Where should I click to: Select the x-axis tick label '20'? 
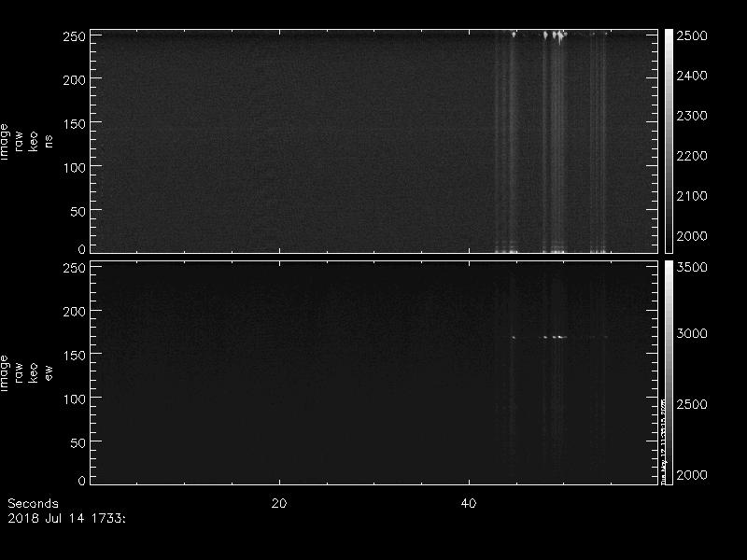click(279, 503)
